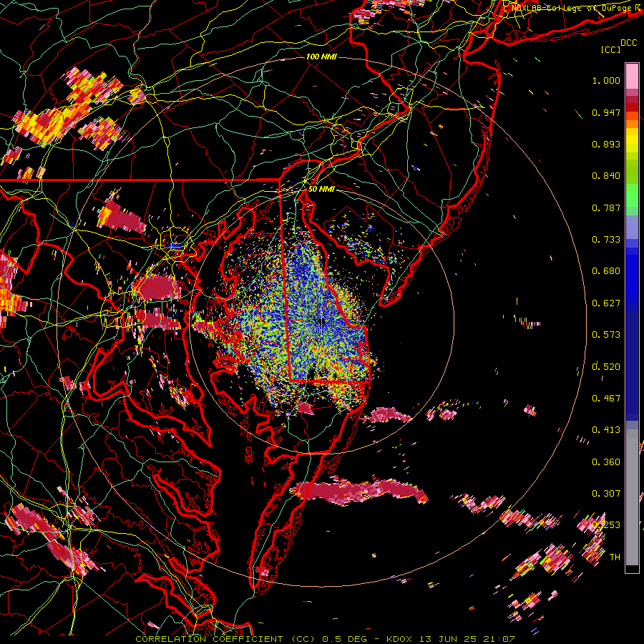The height and width of the screenshot is (644, 644).
Task: Pick the pink segment at the top of the color bar
Action: pyautogui.click(x=632, y=76)
